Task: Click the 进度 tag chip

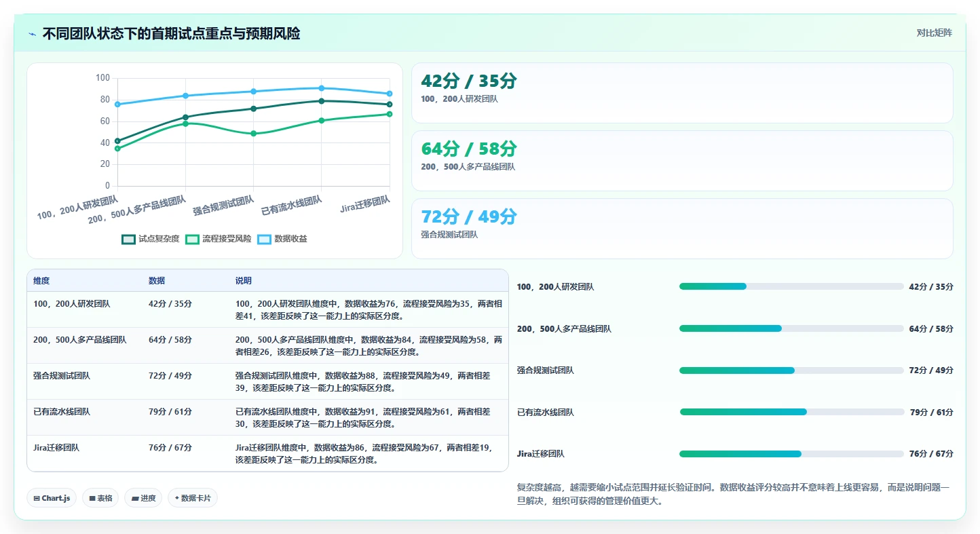Action: [x=143, y=498]
